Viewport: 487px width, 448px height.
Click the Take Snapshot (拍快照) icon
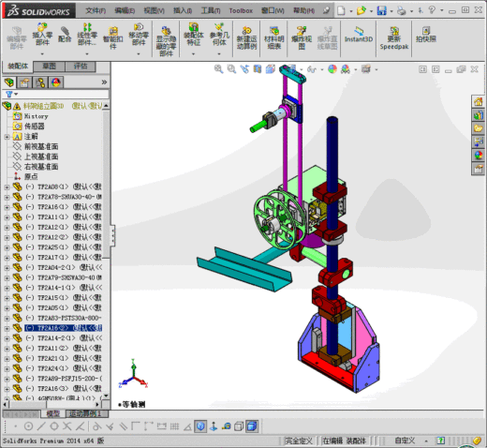coord(426,35)
